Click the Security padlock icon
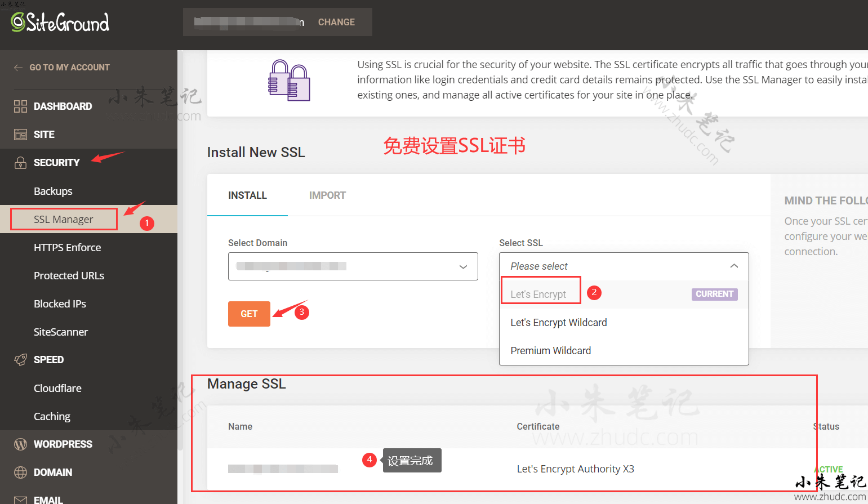The image size is (868, 504). click(x=20, y=163)
